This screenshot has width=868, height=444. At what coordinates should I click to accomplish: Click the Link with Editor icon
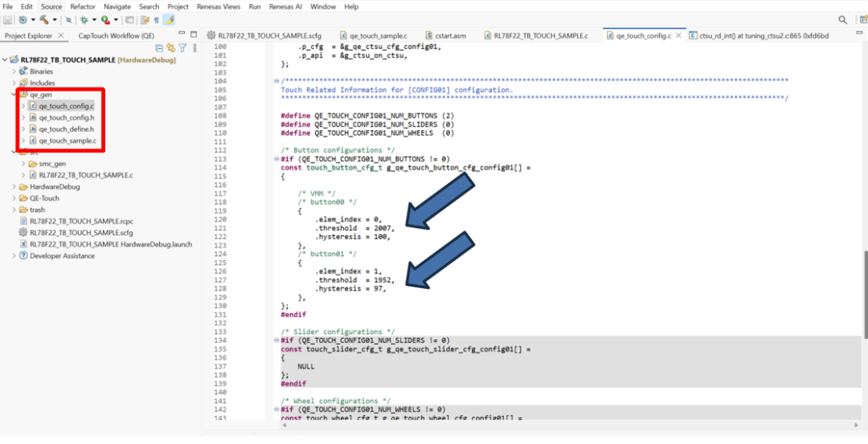click(x=170, y=48)
